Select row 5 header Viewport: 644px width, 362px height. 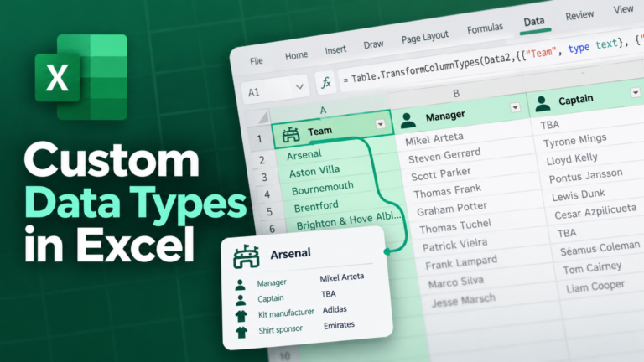click(269, 211)
